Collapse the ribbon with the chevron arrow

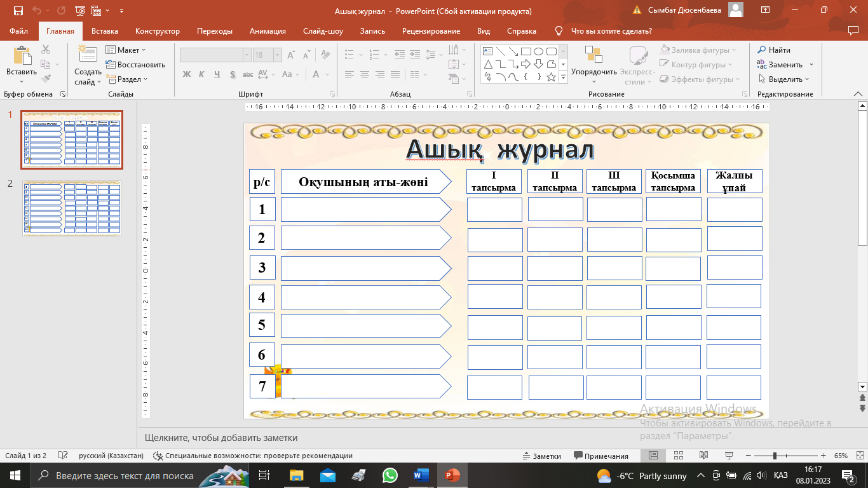(x=857, y=94)
